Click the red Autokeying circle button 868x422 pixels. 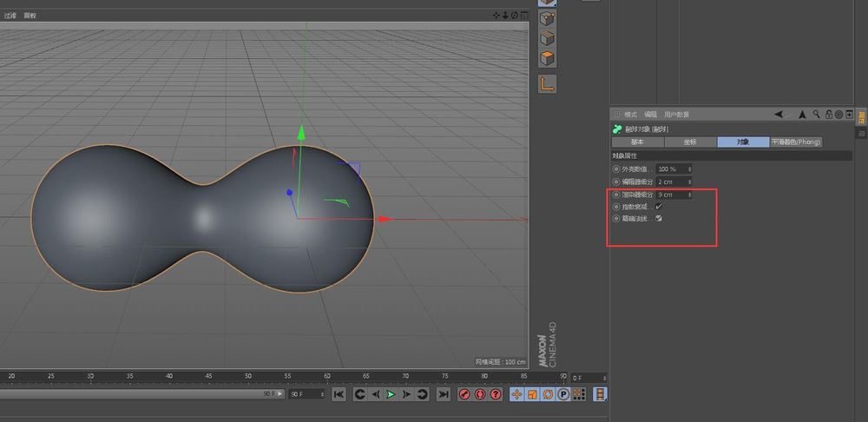click(480, 394)
